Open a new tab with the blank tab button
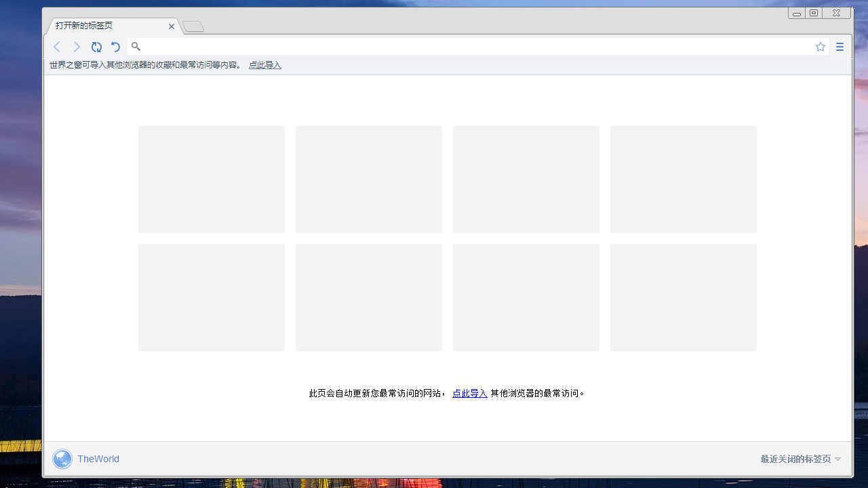The width and height of the screenshot is (868, 488). tap(193, 26)
